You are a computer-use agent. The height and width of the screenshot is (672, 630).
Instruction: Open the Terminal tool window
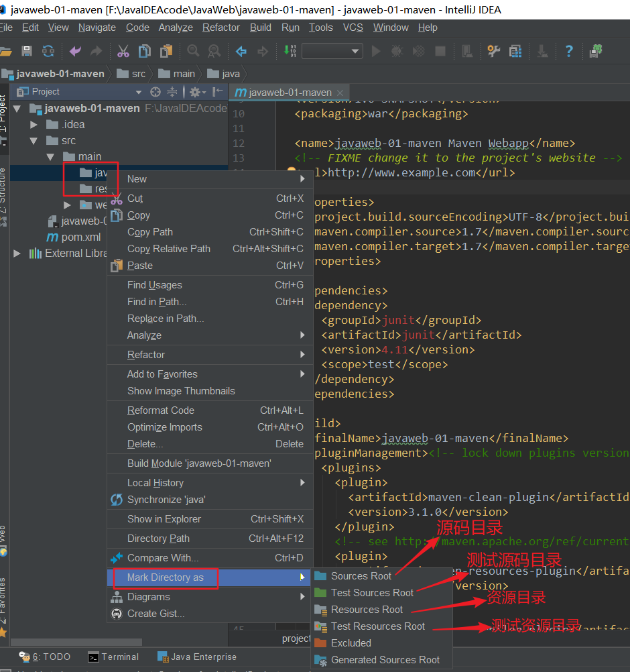tap(113, 657)
